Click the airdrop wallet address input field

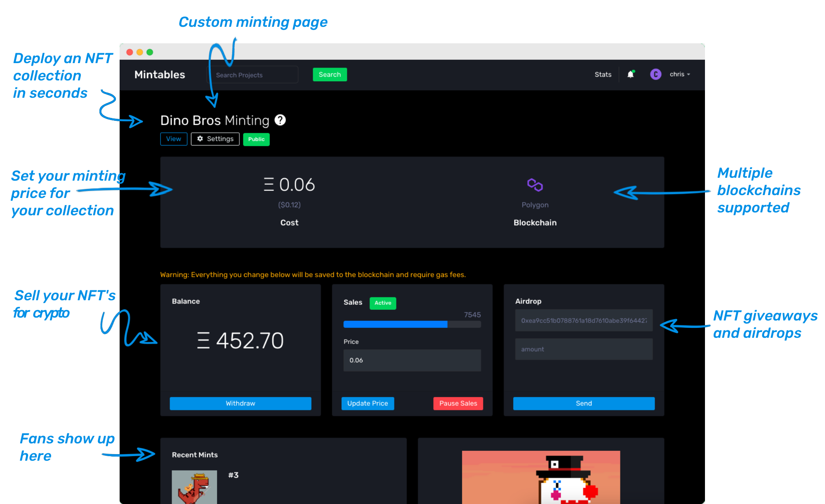coord(582,322)
